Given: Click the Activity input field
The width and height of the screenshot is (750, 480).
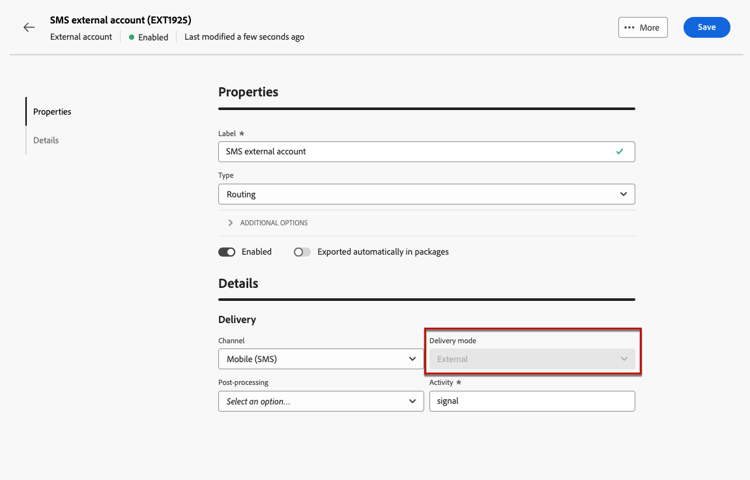Looking at the screenshot, I should click(532, 401).
